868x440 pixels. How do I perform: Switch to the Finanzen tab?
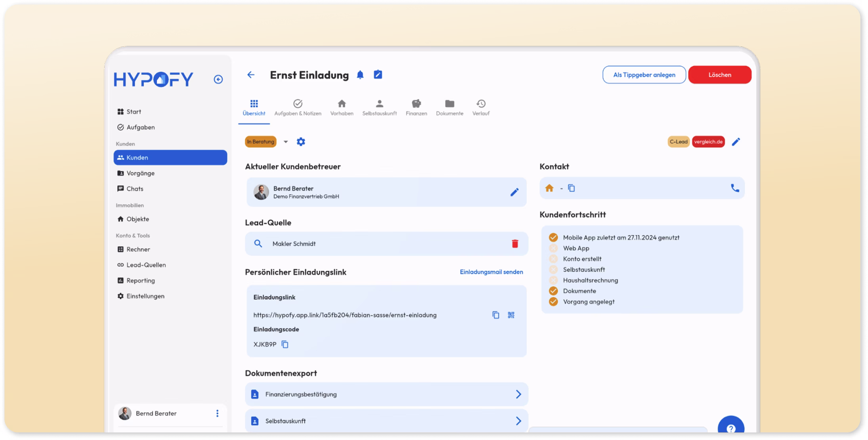click(x=416, y=107)
